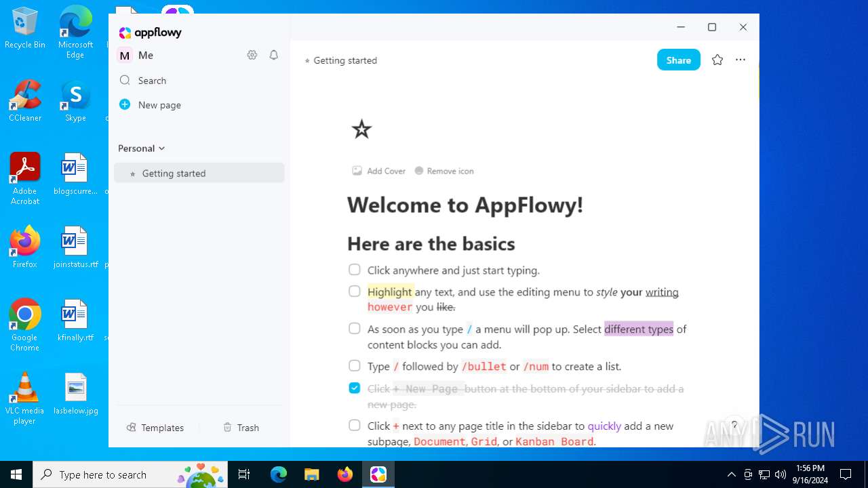Check the 'Highlight any text' to-do box

tap(355, 291)
